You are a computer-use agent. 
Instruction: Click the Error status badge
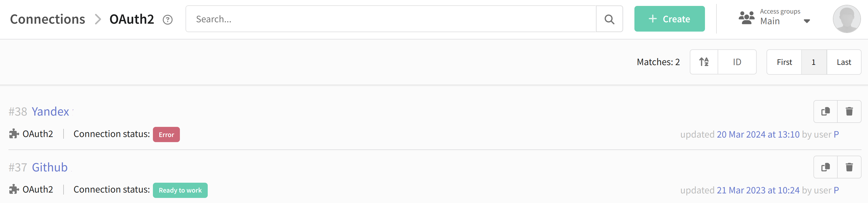coord(166,134)
